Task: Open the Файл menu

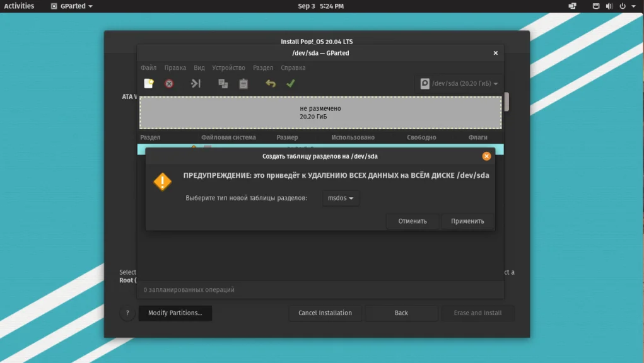Action: (148, 67)
